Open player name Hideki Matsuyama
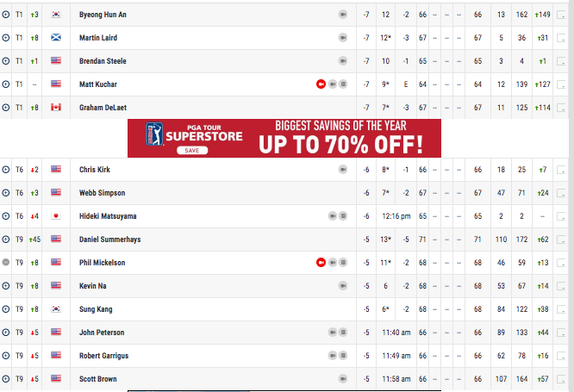Screen dimensions: 574x392 108,216
